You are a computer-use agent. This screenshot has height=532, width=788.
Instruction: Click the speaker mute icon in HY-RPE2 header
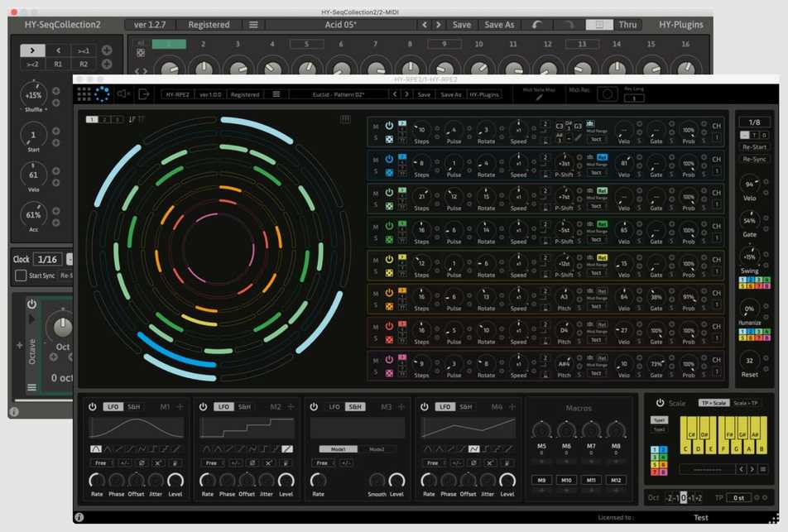pyautogui.click(x=123, y=94)
